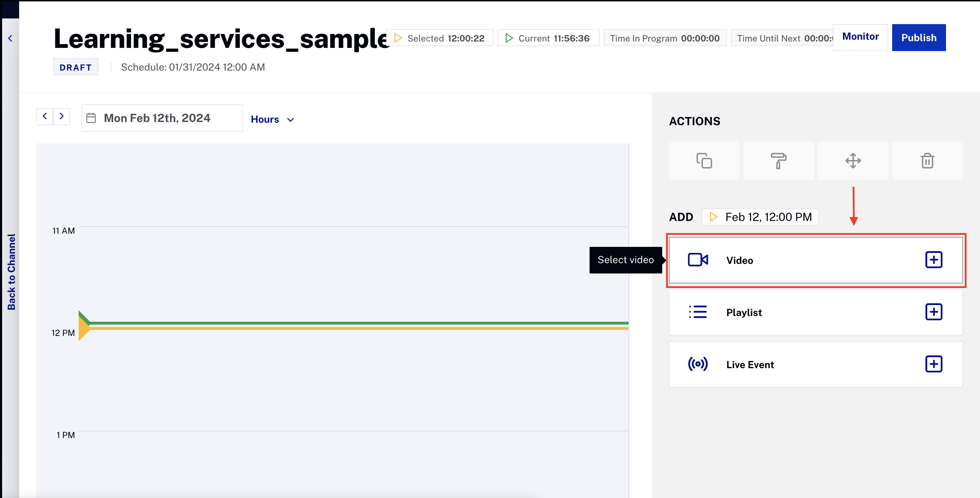Click the paint roller format icon
This screenshot has height=498, width=980.
(x=778, y=161)
